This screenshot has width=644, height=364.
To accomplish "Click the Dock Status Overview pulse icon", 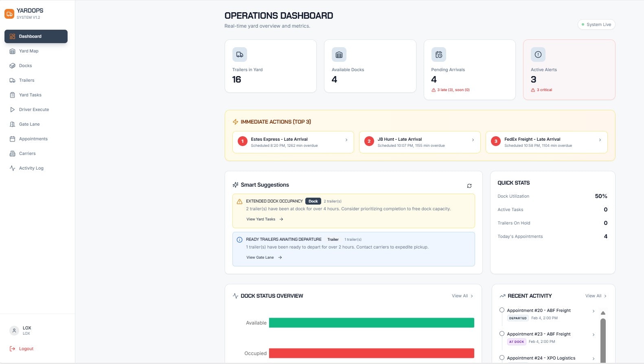I will click(x=235, y=296).
